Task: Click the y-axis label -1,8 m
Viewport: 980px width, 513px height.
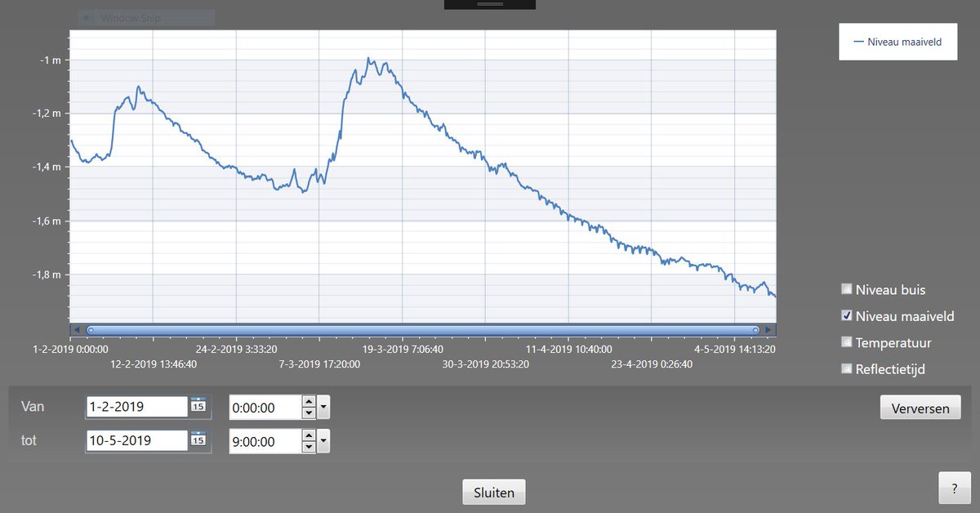Action: point(47,274)
